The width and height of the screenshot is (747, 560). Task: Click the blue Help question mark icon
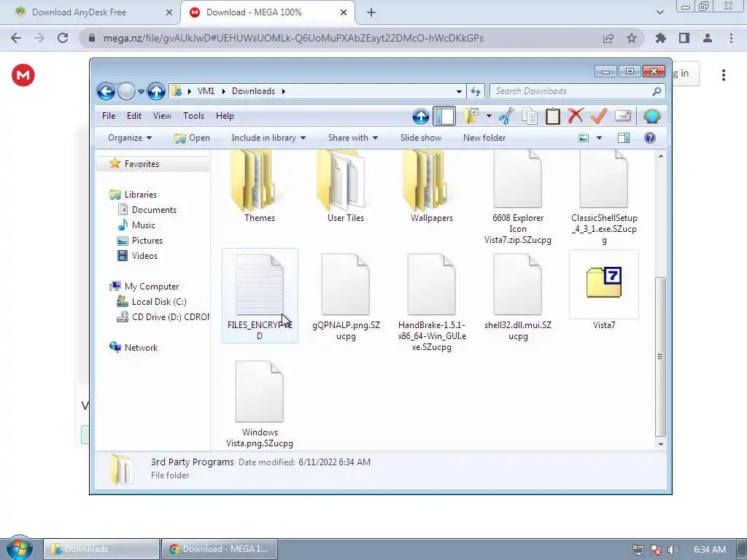tap(650, 138)
